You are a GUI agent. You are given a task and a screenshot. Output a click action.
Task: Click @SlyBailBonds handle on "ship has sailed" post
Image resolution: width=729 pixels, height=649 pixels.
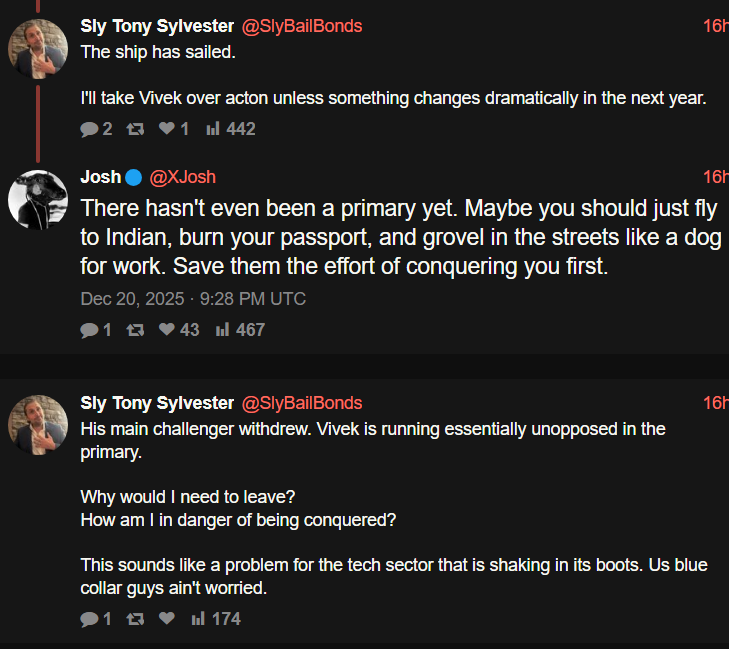click(302, 26)
